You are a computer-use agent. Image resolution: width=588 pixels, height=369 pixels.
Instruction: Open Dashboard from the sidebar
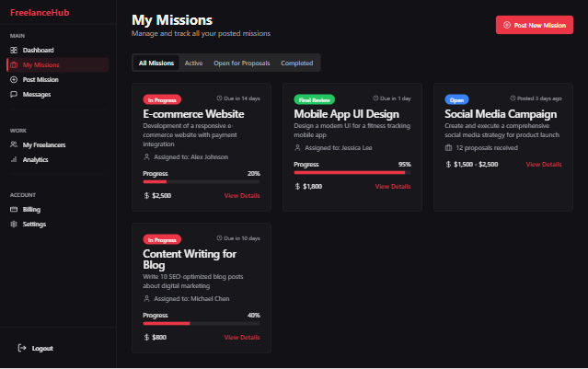[58, 51]
